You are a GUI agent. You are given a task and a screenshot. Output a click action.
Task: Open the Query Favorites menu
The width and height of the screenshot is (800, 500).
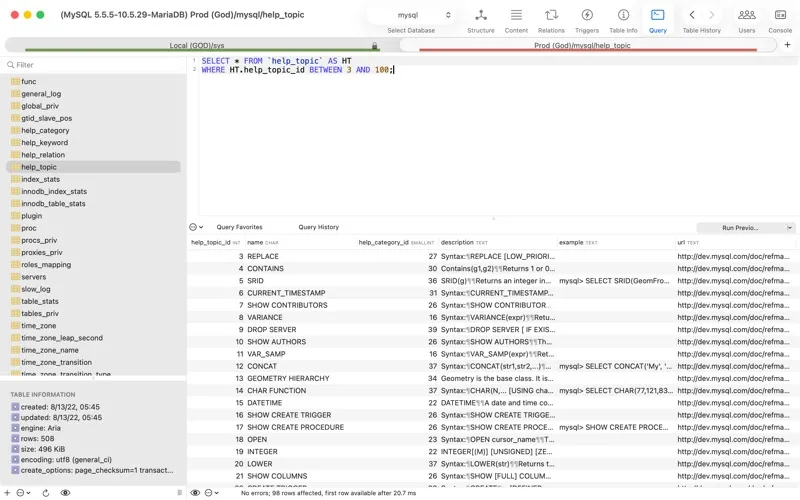point(239,227)
